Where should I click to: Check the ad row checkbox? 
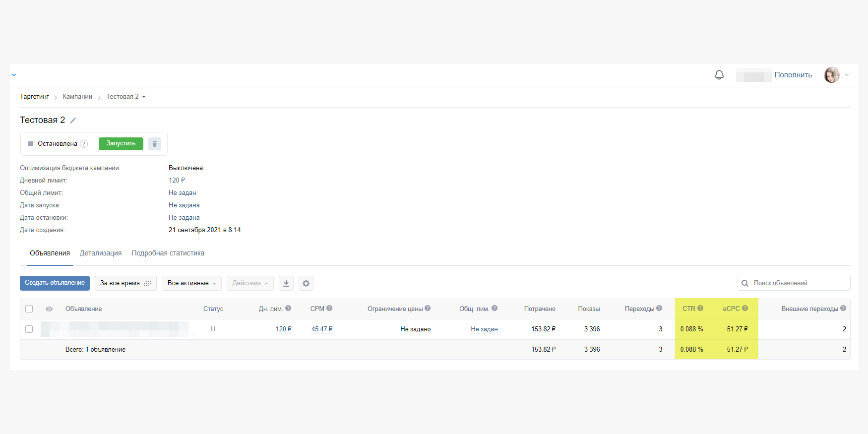click(x=29, y=329)
